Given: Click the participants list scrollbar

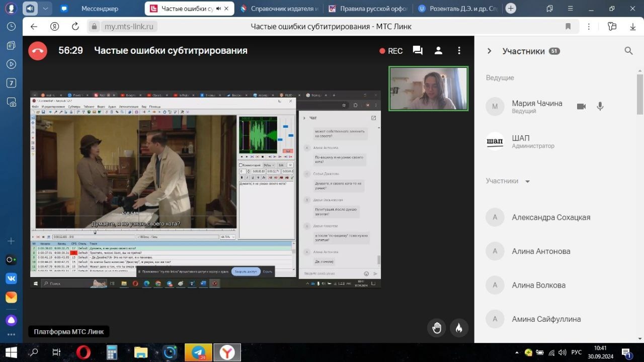Looking at the screenshot, I should pos(640,94).
